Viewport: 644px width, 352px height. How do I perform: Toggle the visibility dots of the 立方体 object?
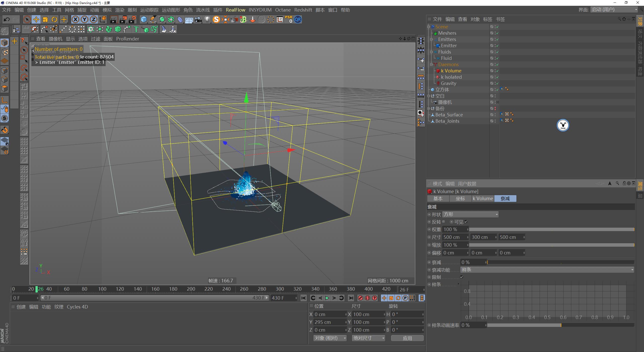(495, 90)
